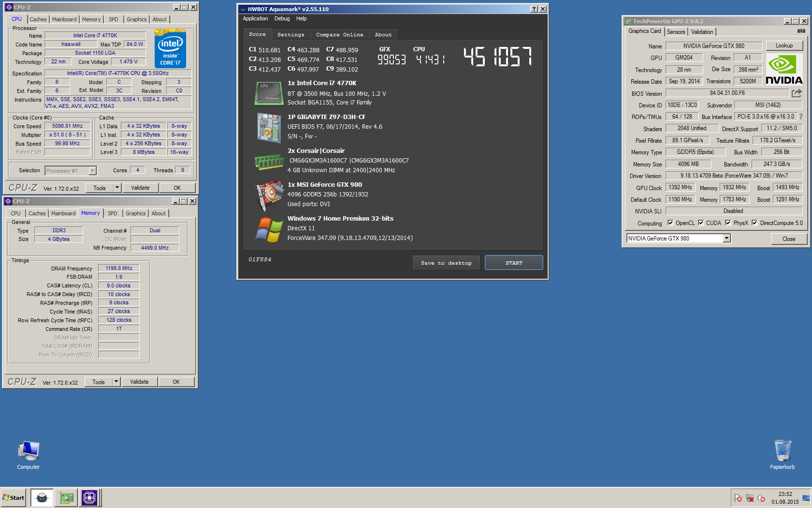Click Validate in the top CPU-Z window

click(140, 188)
